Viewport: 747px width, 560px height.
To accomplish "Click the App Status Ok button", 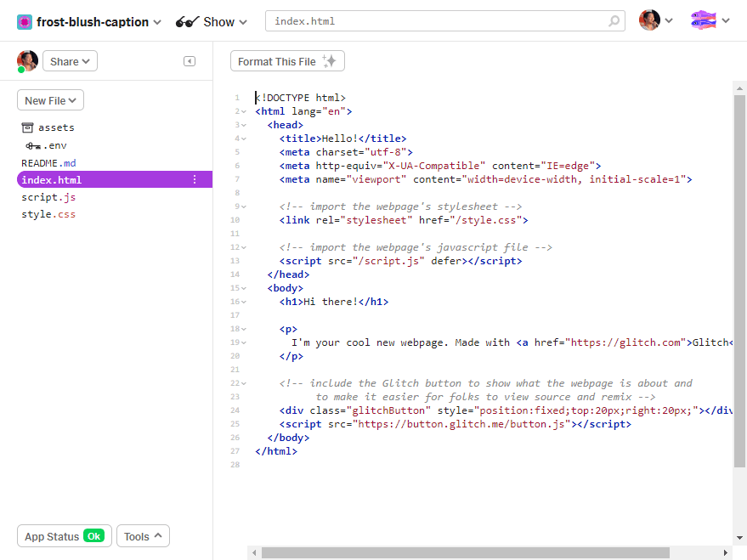I will pyautogui.click(x=65, y=536).
